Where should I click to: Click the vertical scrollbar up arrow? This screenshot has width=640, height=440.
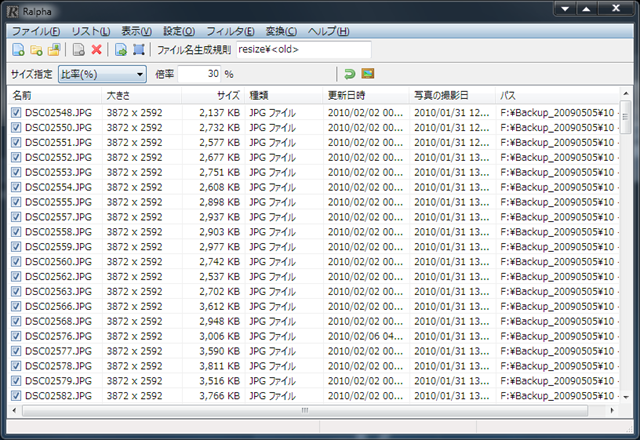coord(626,94)
